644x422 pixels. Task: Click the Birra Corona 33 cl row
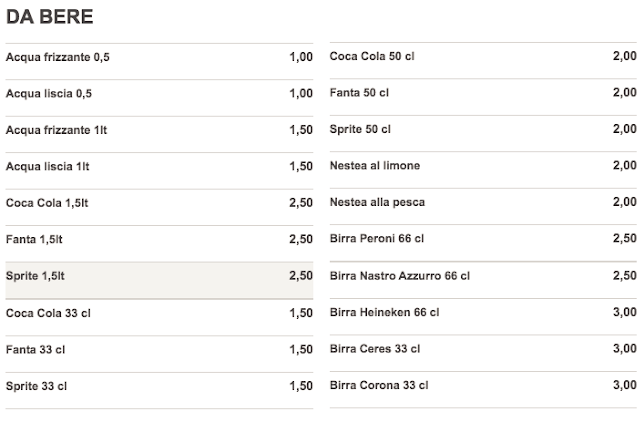[x=379, y=385]
